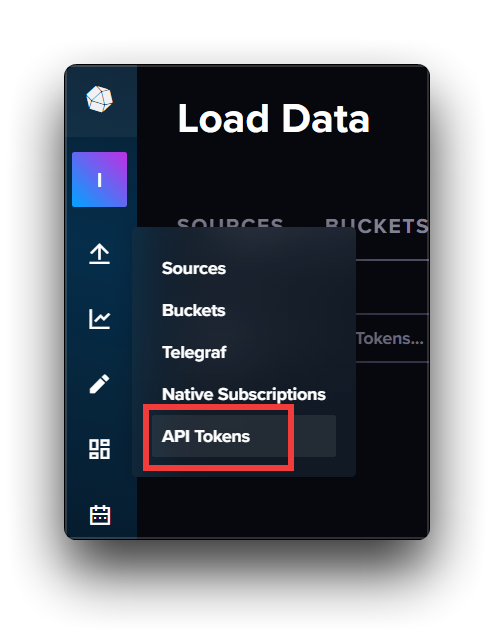Go to Dashboards via the grid icon

pyautogui.click(x=99, y=449)
